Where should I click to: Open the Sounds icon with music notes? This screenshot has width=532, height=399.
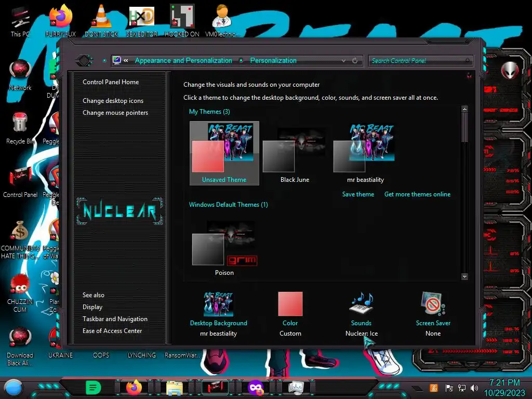click(x=362, y=303)
